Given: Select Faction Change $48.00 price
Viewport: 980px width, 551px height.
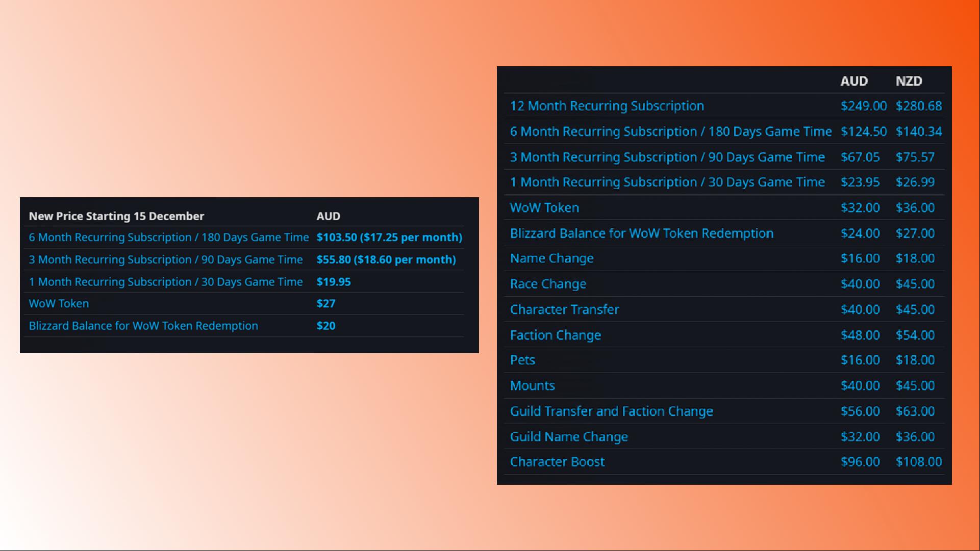Looking at the screenshot, I should pos(860,335).
